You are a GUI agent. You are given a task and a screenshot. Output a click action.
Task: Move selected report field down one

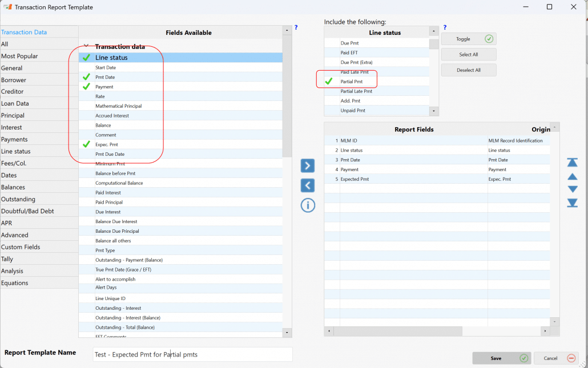[572, 189]
